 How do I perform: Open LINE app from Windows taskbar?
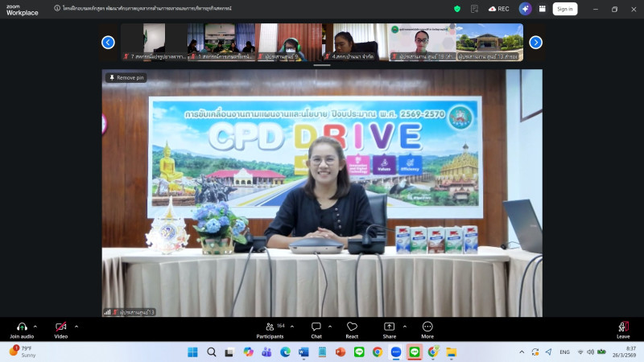tap(415, 352)
